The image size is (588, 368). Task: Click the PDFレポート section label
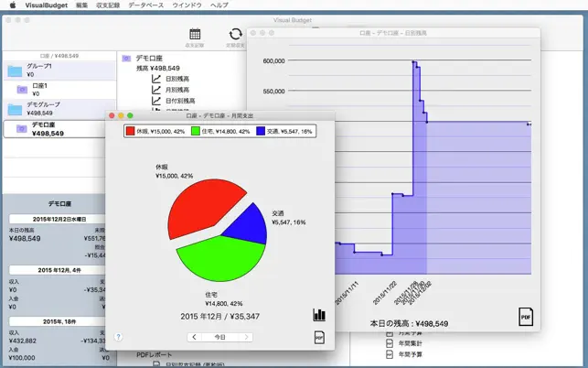155,355
